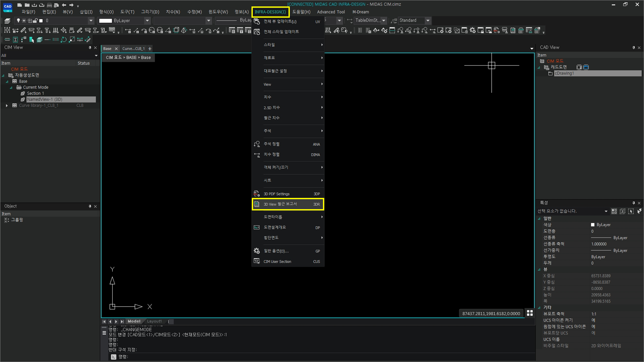644x362 pixels.
Task: Pin the 특성 properties panel
Action: coord(634,203)
